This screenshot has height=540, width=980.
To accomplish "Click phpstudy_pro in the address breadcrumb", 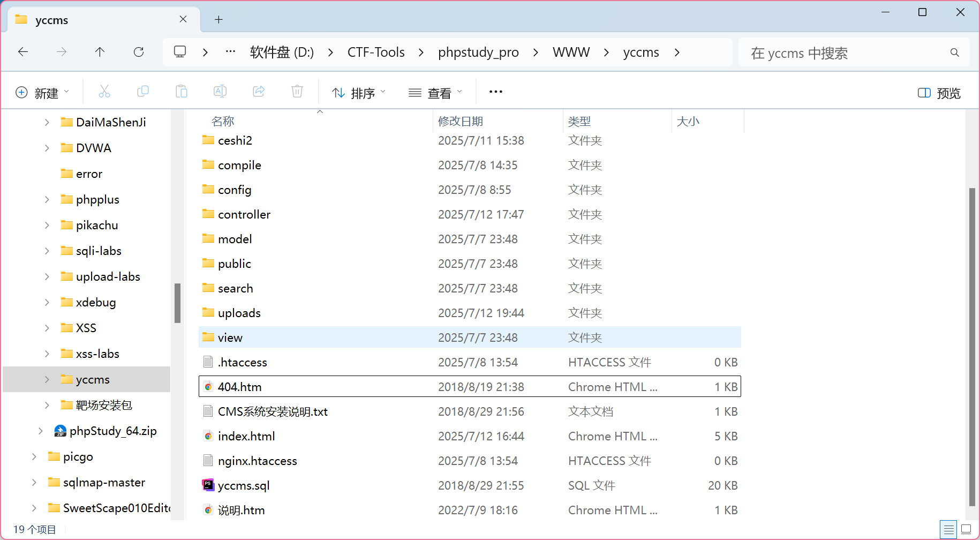I will [478, 52].
